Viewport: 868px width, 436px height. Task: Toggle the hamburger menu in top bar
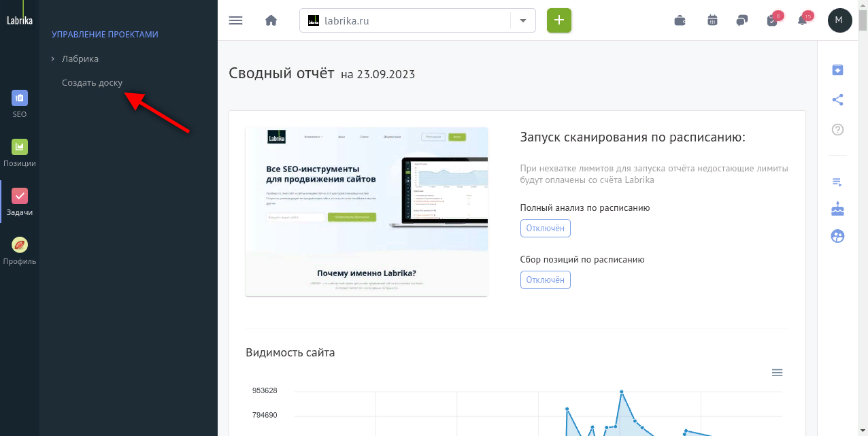coord(235,20)
